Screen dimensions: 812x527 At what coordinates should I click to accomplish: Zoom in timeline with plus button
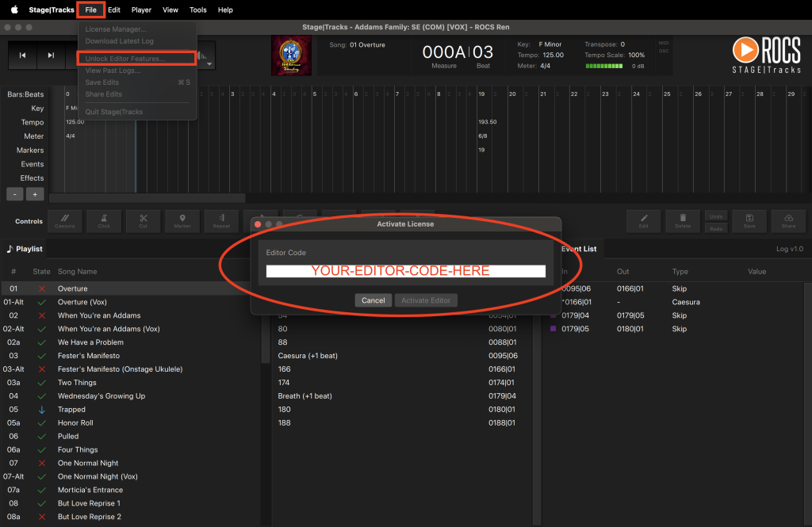pos(35,194)
